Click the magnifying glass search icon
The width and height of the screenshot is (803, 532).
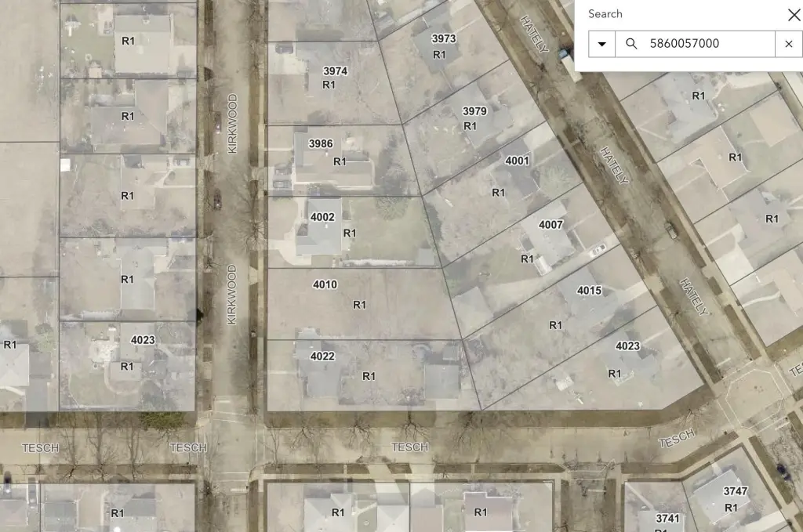[x=631, y=44]
